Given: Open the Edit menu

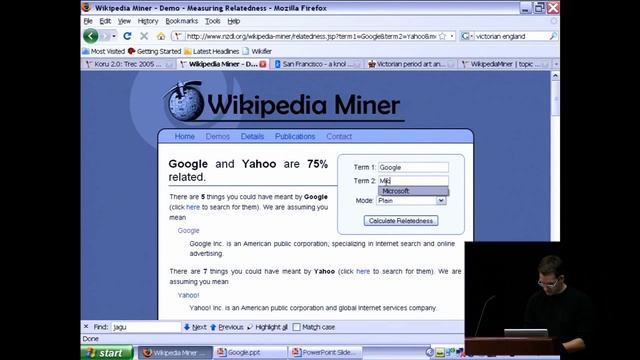Looking at the screenshot, I should 105,21.
